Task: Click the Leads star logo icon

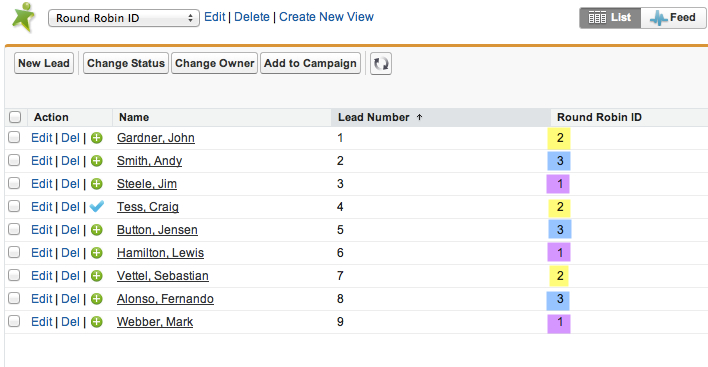Action: coord(23,17)
